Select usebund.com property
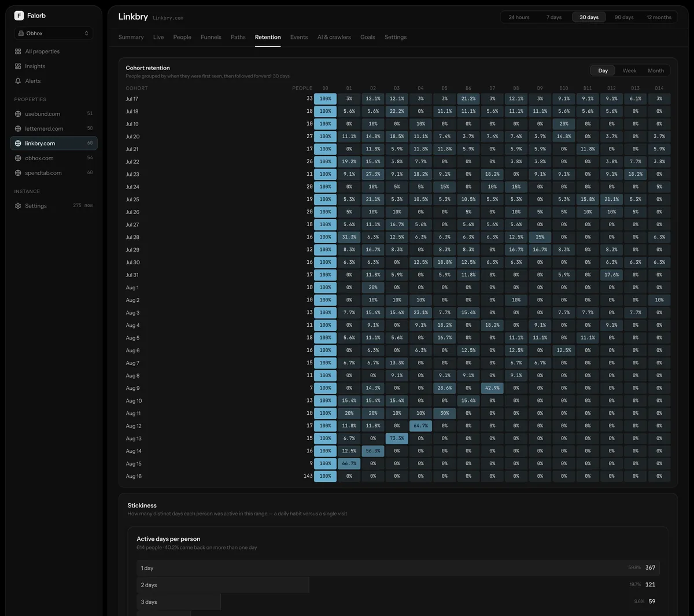Viewport: 694px width, 616px height. coord(54,114)
